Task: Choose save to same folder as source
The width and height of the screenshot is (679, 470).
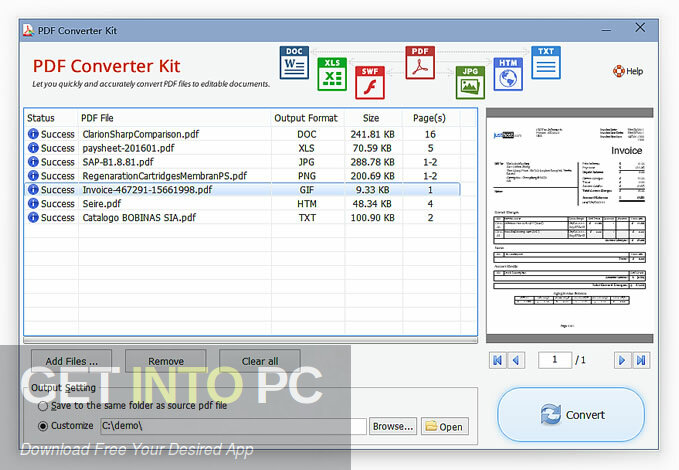Action: [43, 406]
